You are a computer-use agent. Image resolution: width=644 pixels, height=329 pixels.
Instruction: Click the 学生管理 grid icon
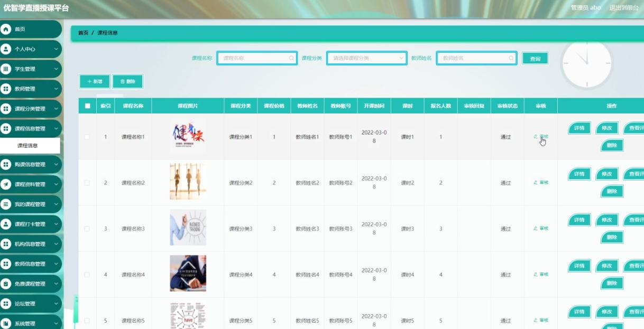[6, 69]
